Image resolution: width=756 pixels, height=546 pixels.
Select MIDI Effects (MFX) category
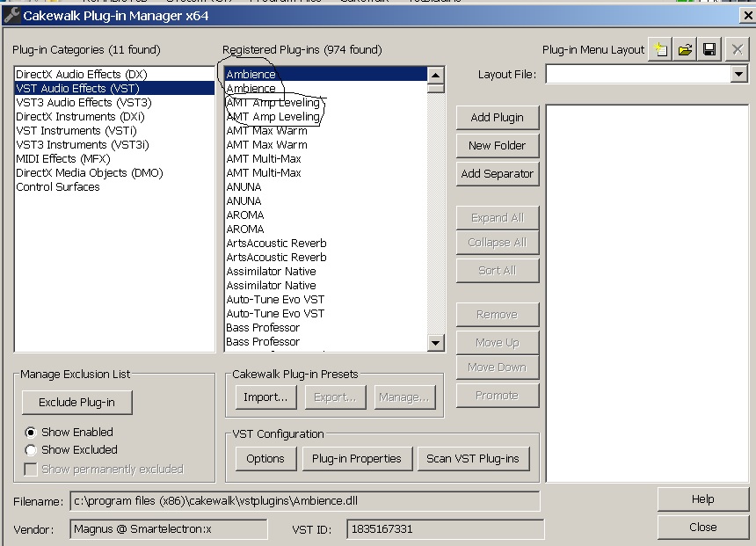coord(114,158)
